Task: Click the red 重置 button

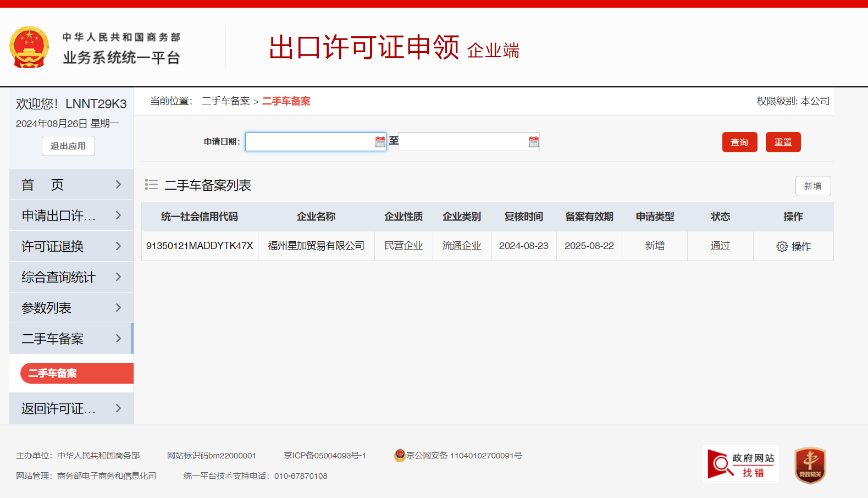Action: [783, 142]
